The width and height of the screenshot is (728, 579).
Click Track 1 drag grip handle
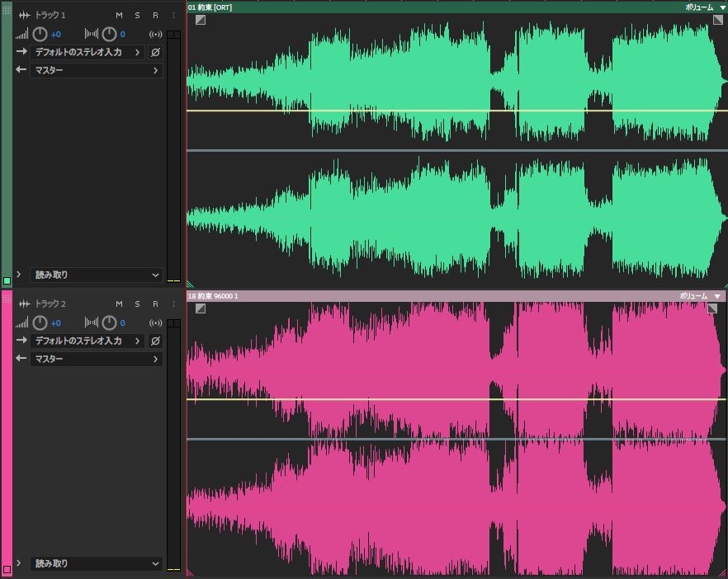point(7,10)
